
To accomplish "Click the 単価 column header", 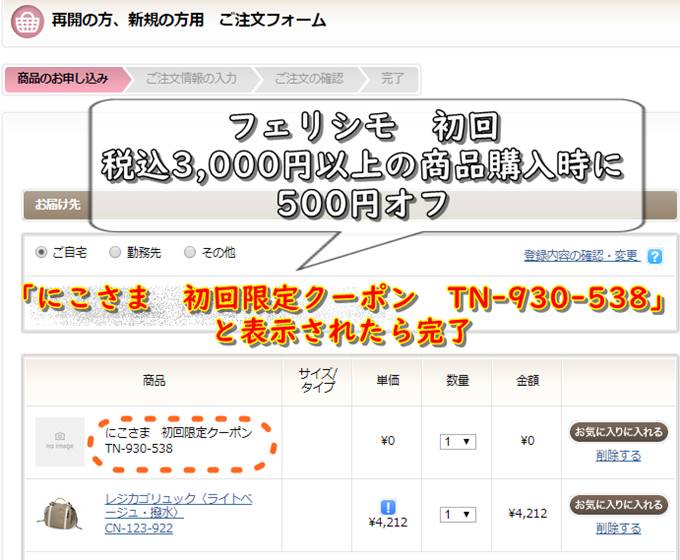I will tap(388, 381).
